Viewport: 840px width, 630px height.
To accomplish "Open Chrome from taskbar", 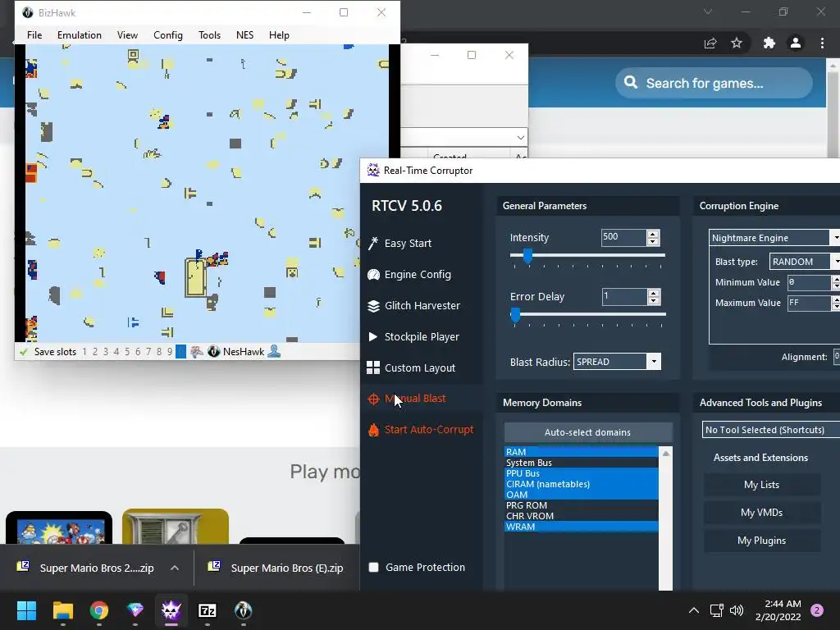I will tap(99, 610).
